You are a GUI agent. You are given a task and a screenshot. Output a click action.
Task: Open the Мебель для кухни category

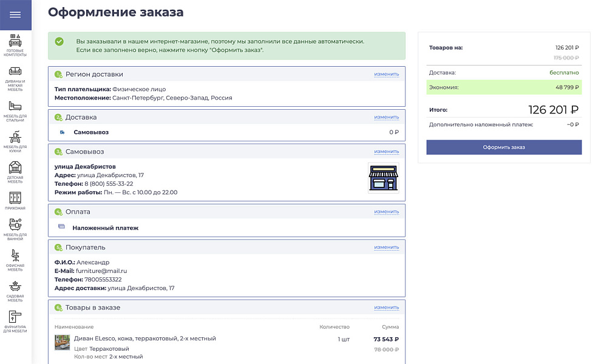(x=15, y=137)
